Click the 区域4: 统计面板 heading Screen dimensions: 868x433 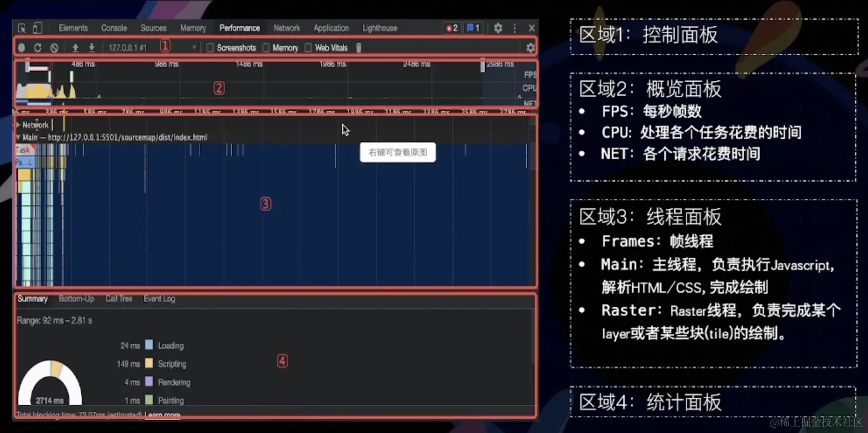click(650, 402)
